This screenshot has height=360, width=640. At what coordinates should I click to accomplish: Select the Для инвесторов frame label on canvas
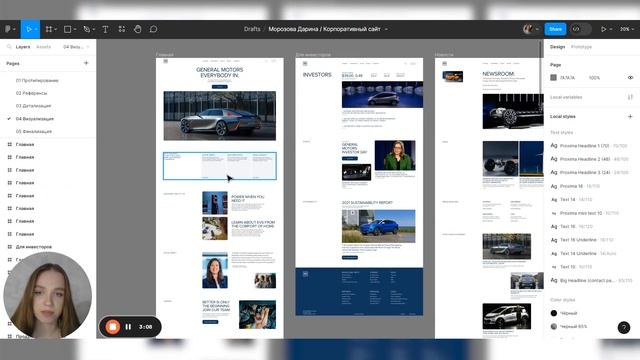pos(313,54)
